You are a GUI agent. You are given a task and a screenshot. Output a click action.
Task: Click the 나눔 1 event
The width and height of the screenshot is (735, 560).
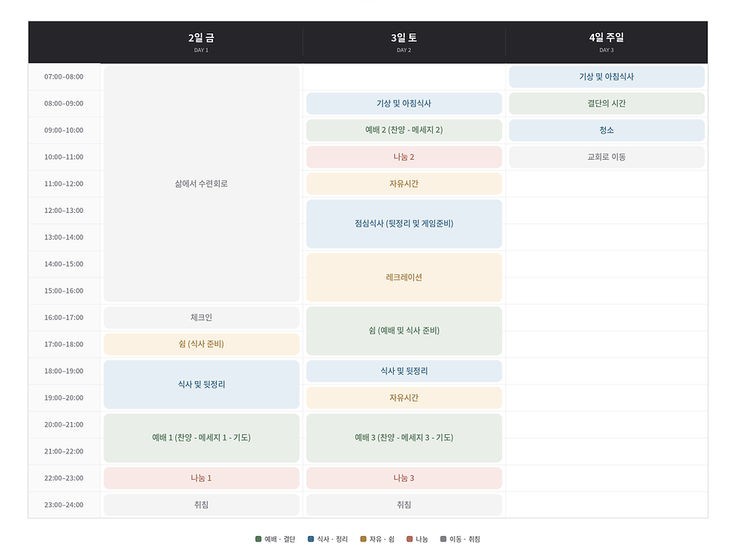[x=202, y=478]
